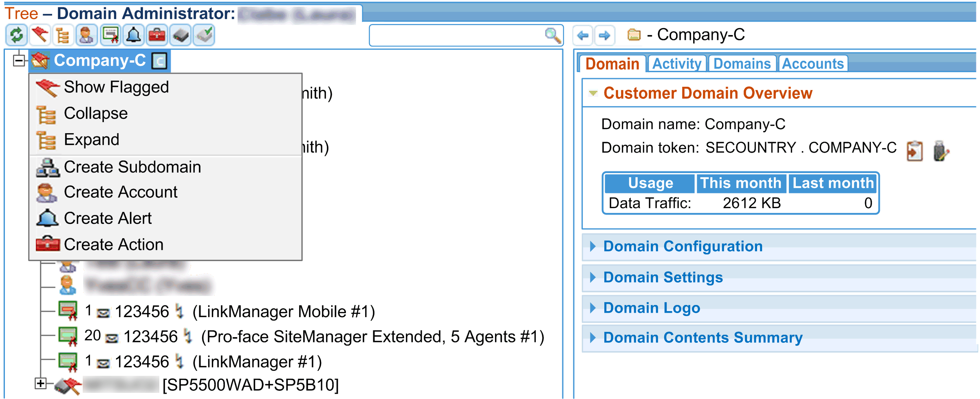Click the green refresh tree icon
The width and height of the screenshot is (980, 399).
point(16,35)
